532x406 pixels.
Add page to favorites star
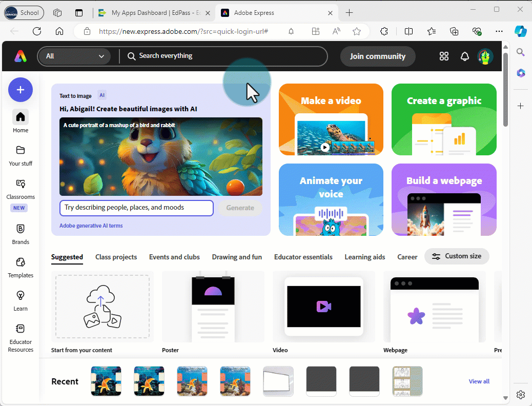coord(357,31)
